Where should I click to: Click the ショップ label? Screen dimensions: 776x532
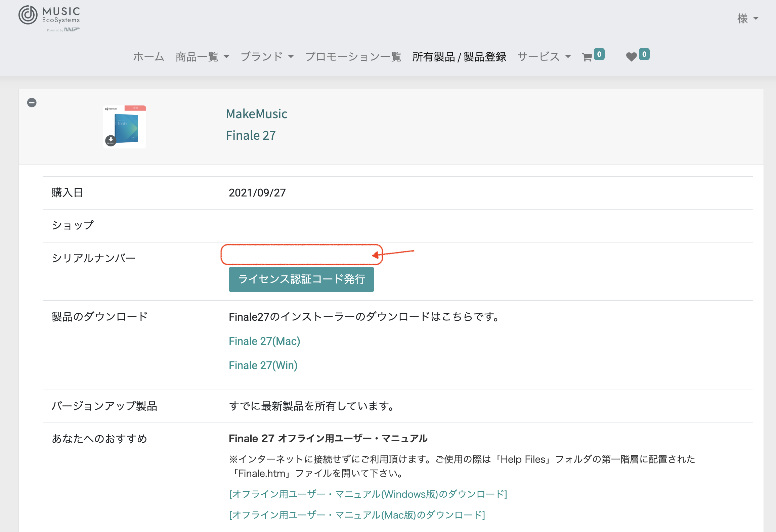pos(73,225)
